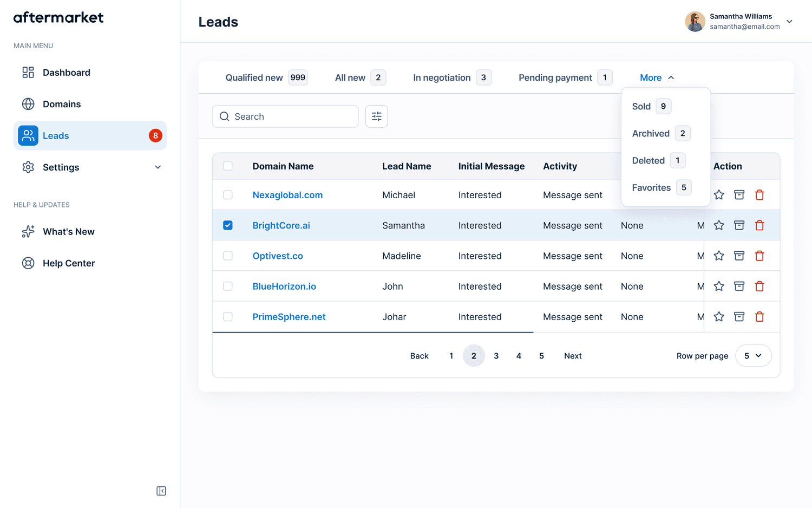Uncheck the BrightCore.ai row checkbox

click(228, 225)
